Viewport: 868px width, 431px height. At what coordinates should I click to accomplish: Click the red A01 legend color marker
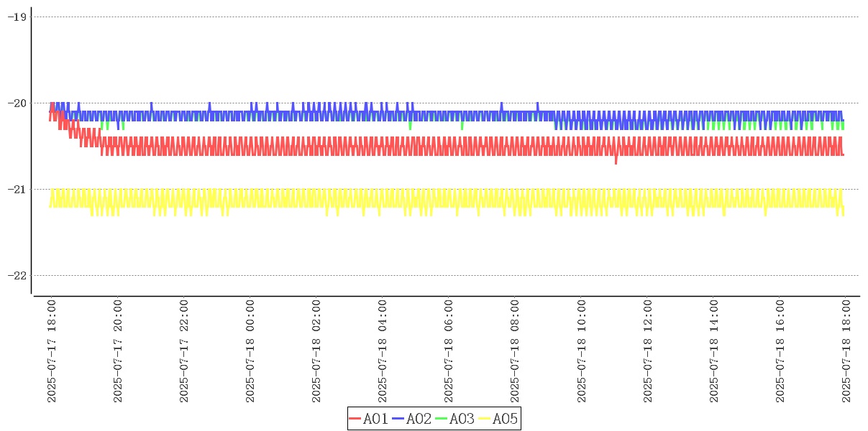355,419
